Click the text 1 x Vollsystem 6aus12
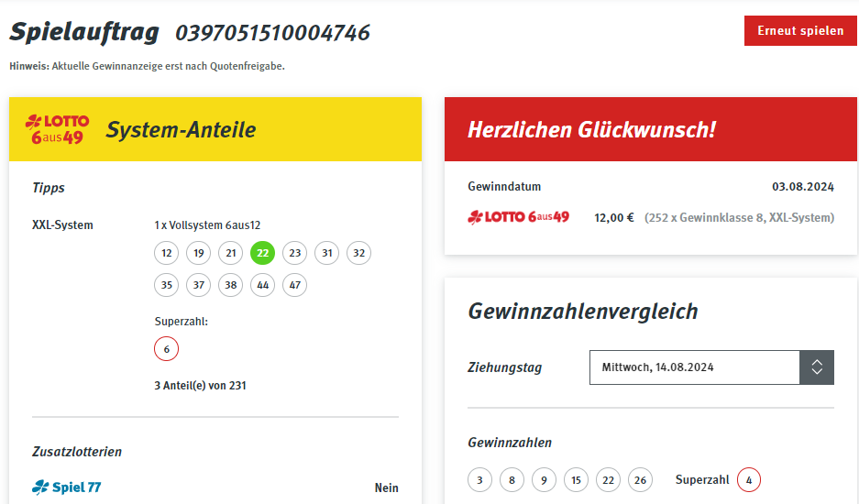The image size is (859, 504). (x=207, y=225)
